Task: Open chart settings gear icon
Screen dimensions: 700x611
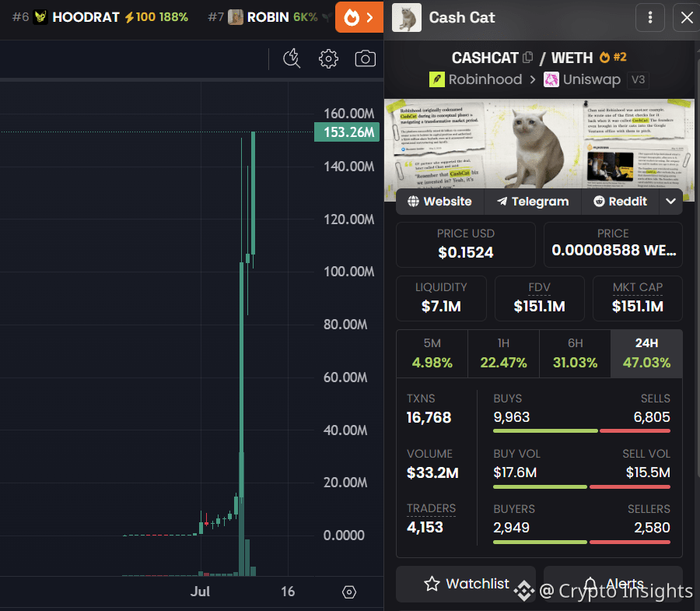Action: (328, 58)
